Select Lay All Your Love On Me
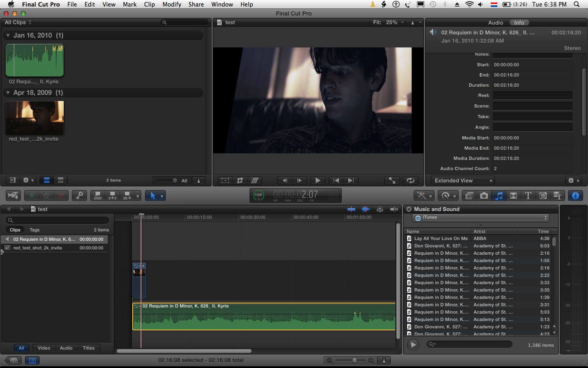 (441, 239)
